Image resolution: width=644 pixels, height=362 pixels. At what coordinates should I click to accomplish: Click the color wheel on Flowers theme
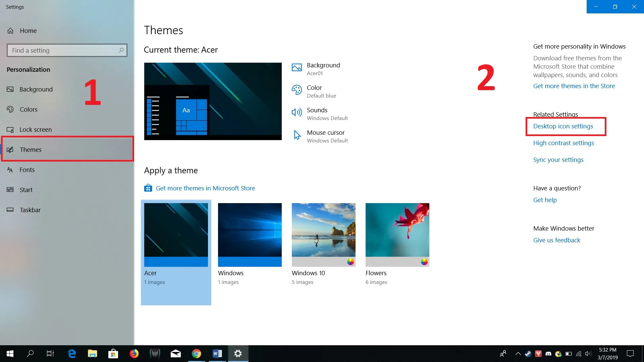tap(424, 262)
